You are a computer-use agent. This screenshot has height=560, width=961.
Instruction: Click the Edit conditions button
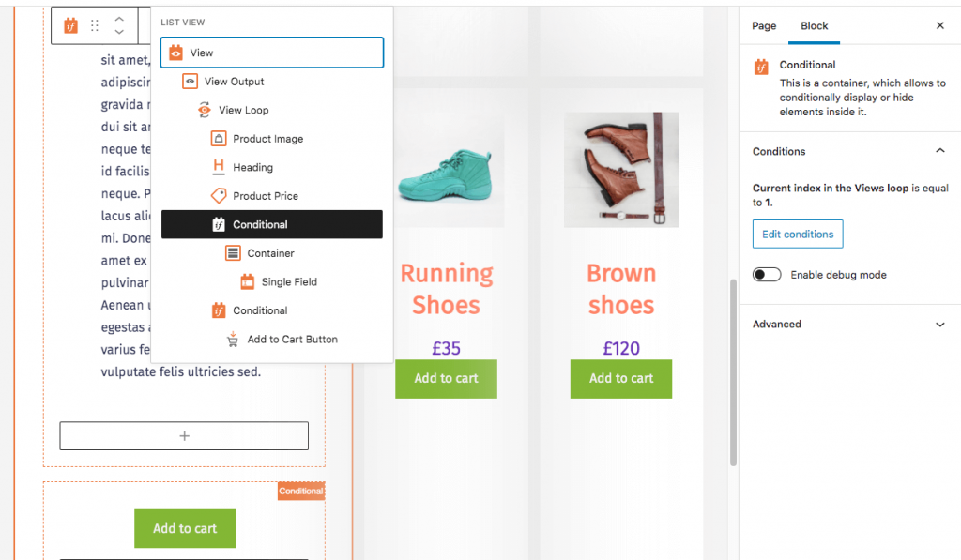click(x=798, y=235)
